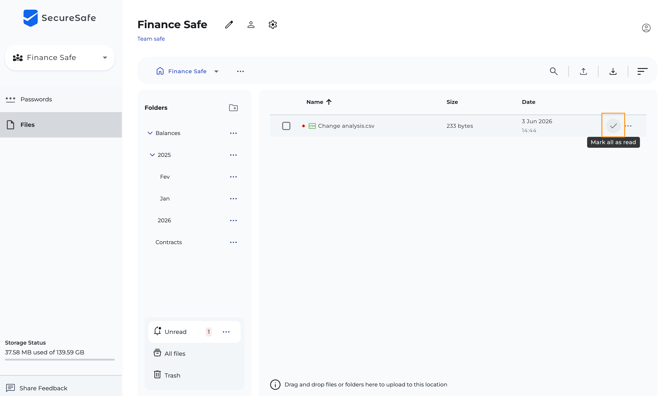Expand the breadcrumb Finance Safe dropdown arrow
The height and width of the screenshot is (396, 670).
point(216,71)
